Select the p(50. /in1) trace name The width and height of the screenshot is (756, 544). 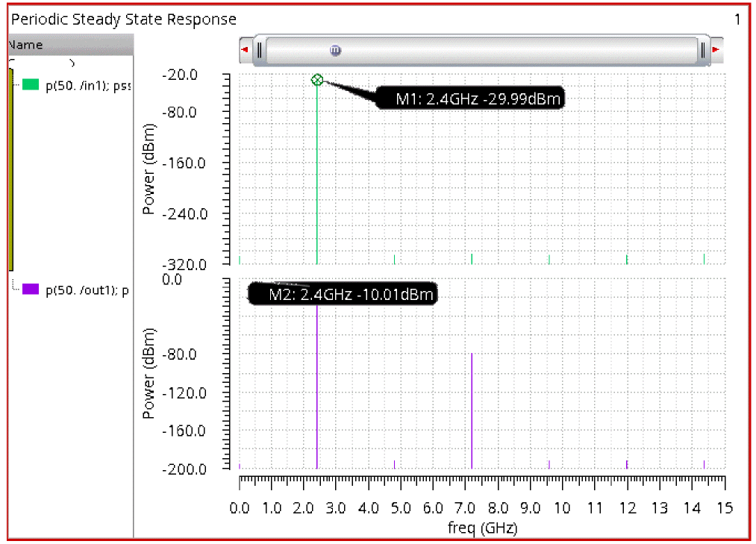(x=88, y=86)
